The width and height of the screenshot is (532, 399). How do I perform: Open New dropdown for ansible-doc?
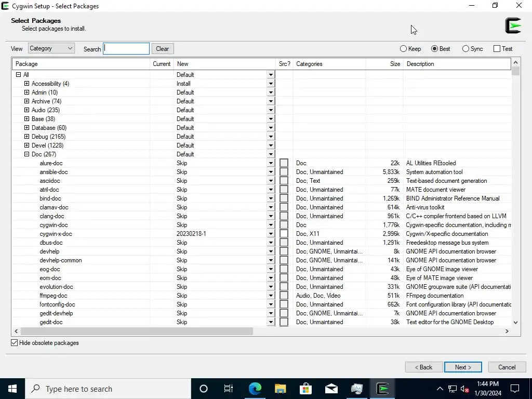coord(270,171)
